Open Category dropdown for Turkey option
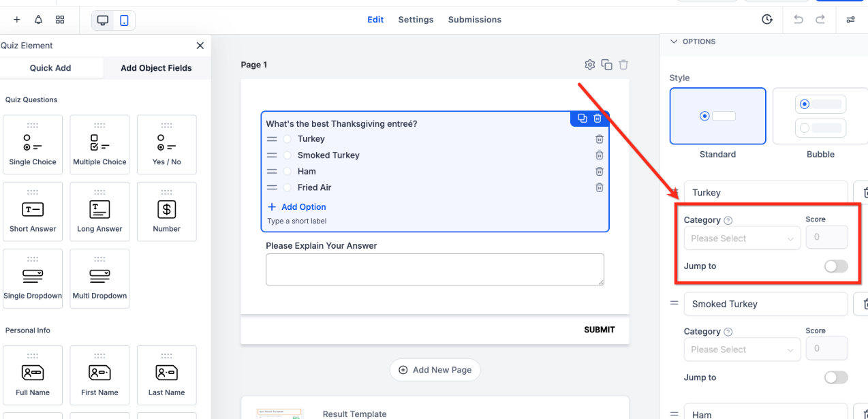Image resolution: width=868 pixels, height=419 pixels. [742, 238]
